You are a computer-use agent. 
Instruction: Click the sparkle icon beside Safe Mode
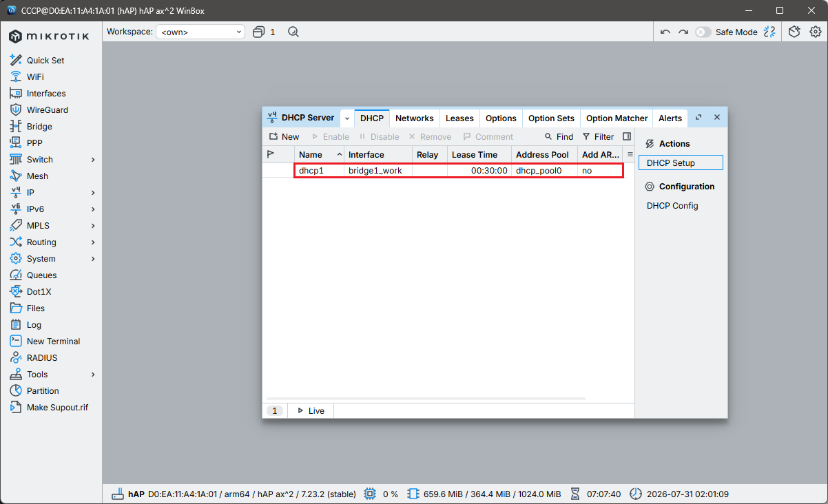click(769, 32)
